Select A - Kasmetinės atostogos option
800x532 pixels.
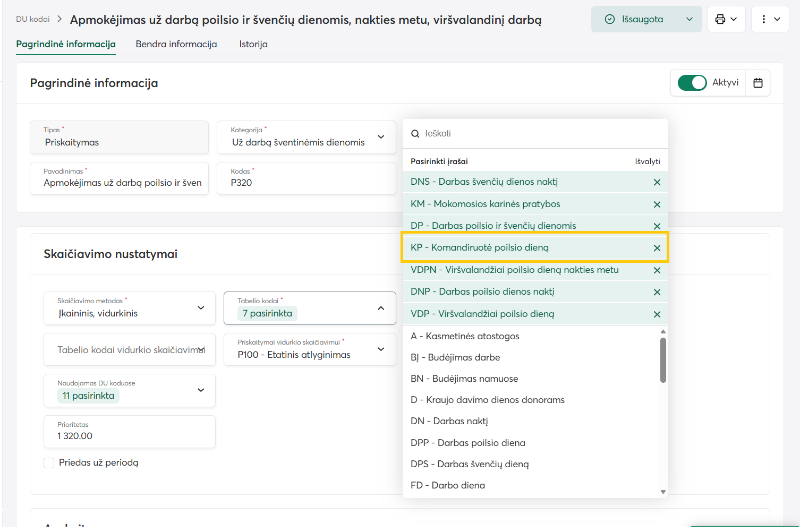tap(531, 336)
